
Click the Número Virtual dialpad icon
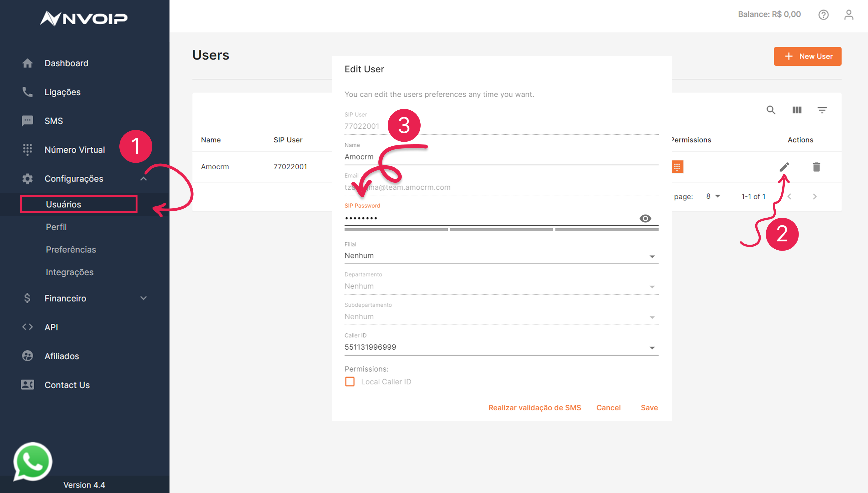point(27,150)
